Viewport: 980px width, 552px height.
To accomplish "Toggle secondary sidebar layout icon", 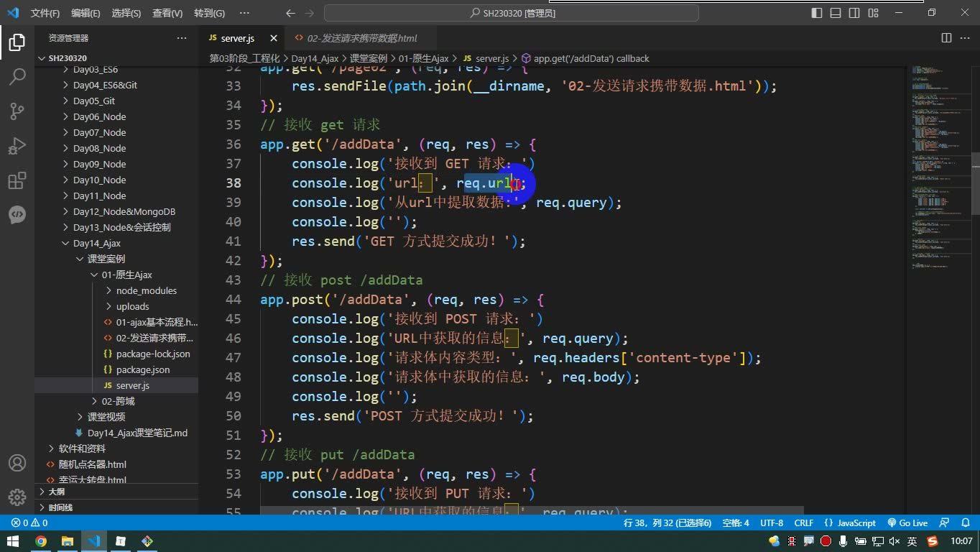I will pos(854,13).
